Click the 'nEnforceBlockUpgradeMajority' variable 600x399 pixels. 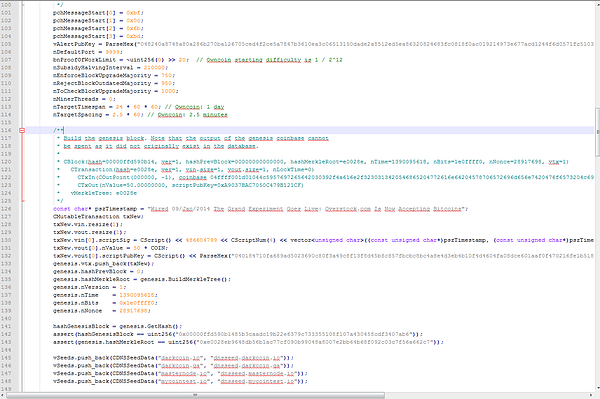(102, 75)
